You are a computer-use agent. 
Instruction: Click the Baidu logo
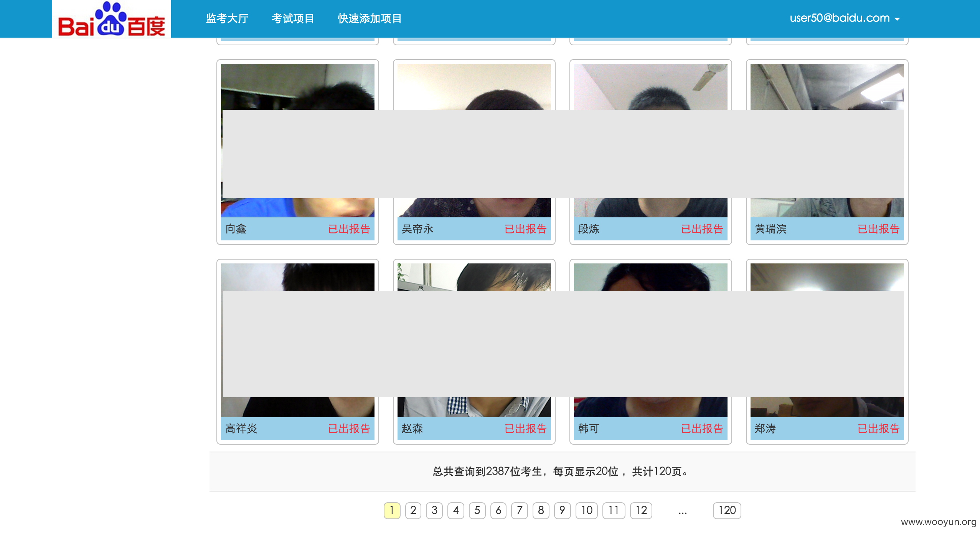click(112, 19)
